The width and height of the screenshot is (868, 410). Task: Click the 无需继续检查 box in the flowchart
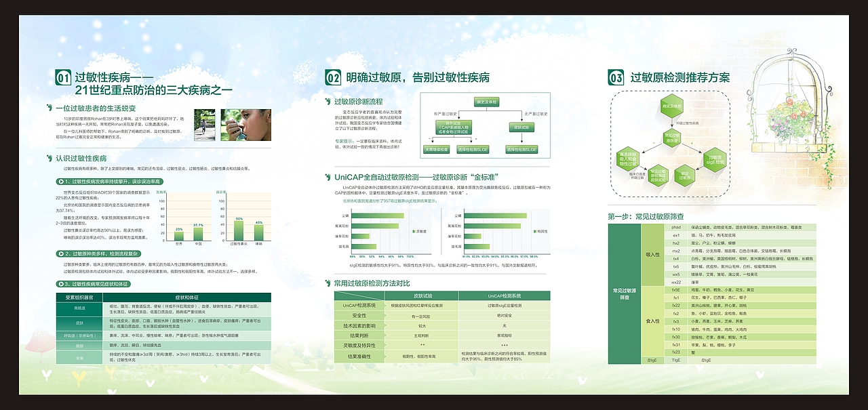(x=436, y=148)
